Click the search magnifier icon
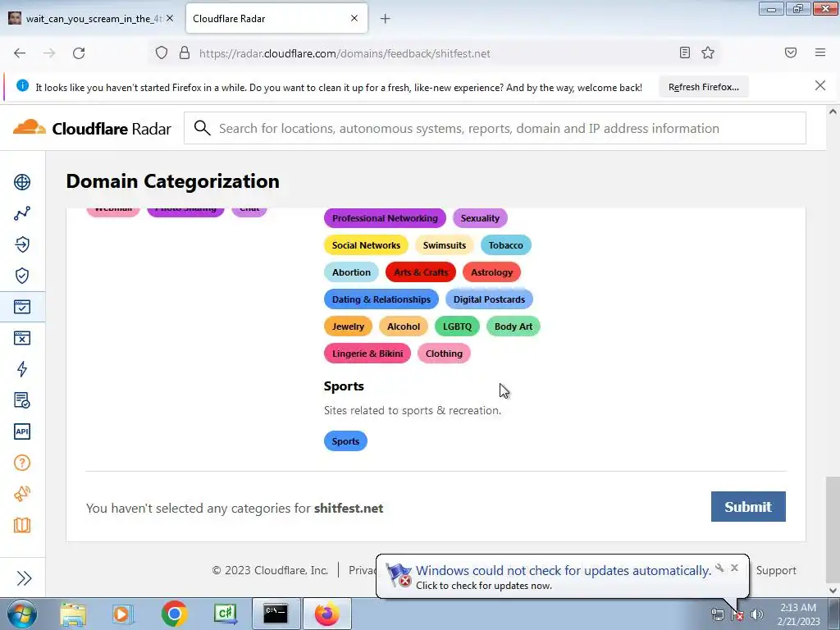This screenshot has height=630, width=840. (x=202, y=128)
